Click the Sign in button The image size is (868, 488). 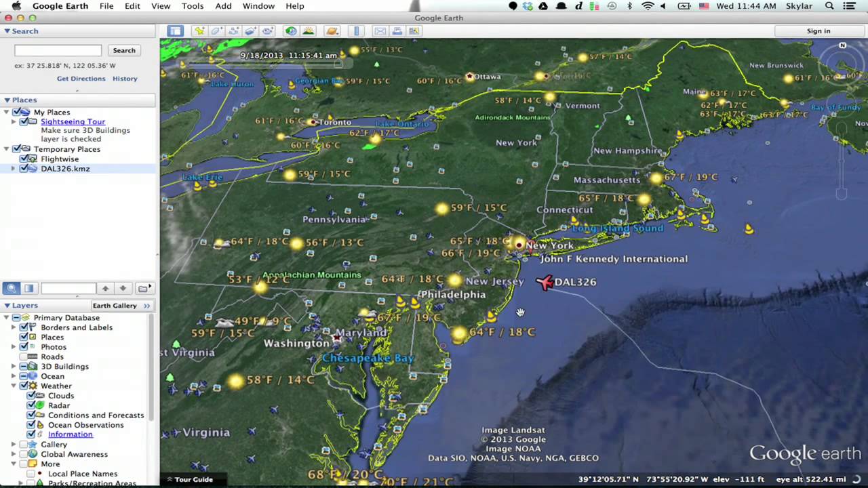818,31
